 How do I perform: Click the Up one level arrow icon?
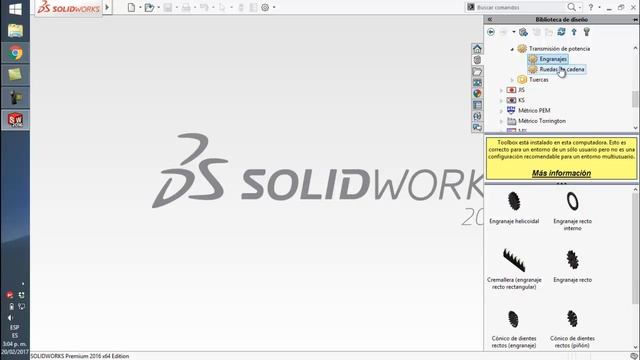click(574, 32)
